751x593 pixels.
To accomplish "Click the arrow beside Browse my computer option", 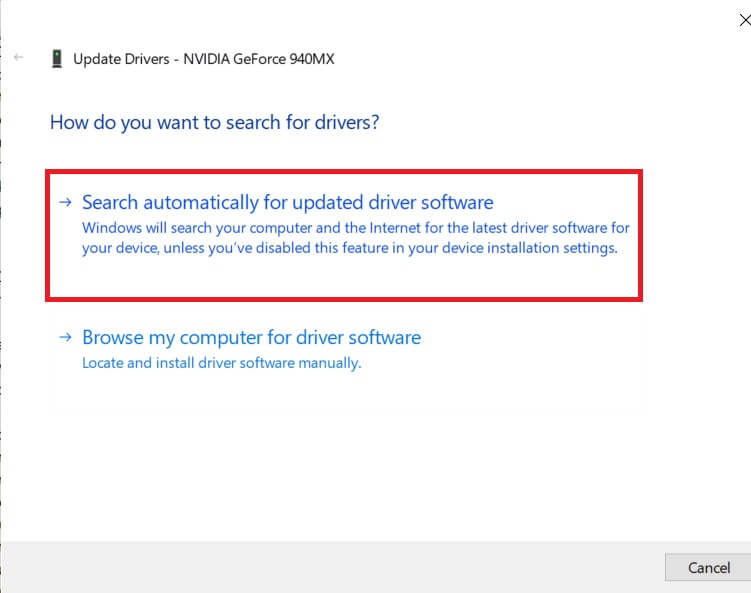I will point(65,337).
